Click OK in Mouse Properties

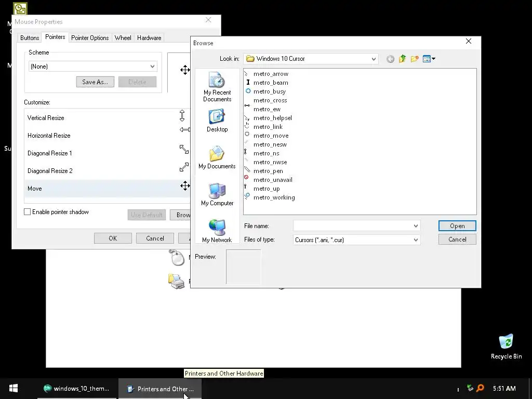pyautogui.click(x=113, y=238)
